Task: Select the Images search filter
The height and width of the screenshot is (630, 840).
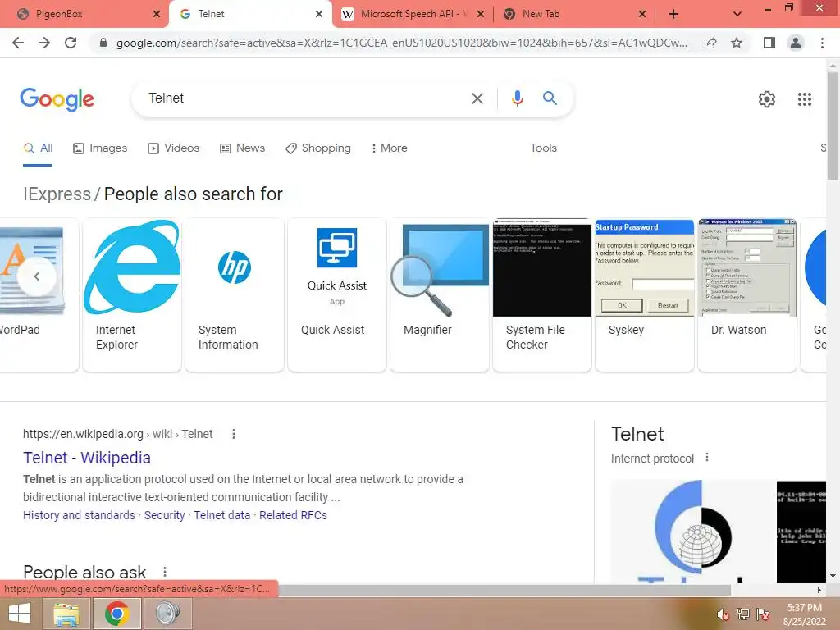Action: pyautogui.click(x=100, y=148)
